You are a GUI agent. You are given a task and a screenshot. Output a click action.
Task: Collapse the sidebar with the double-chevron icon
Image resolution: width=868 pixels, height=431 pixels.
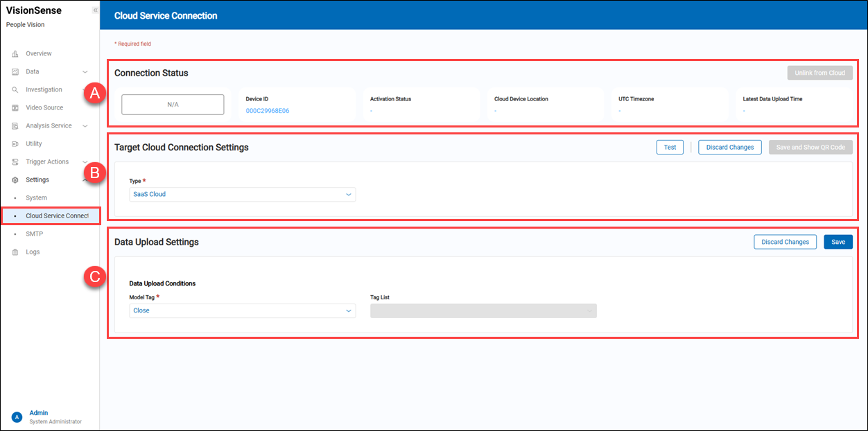[95, 10]
